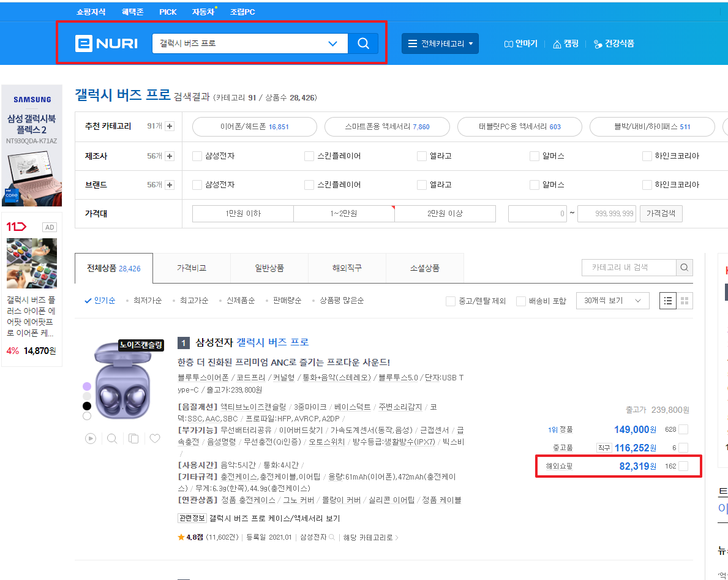
Task: Open search history dropdown arrow in search box
Action: 332,43
